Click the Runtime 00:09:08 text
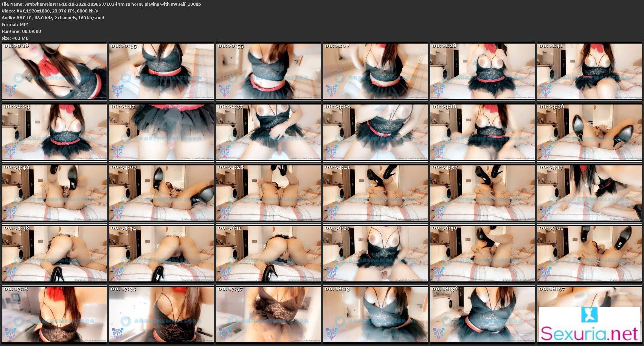This screenshot has width=644, height=346. pos(21,31)
